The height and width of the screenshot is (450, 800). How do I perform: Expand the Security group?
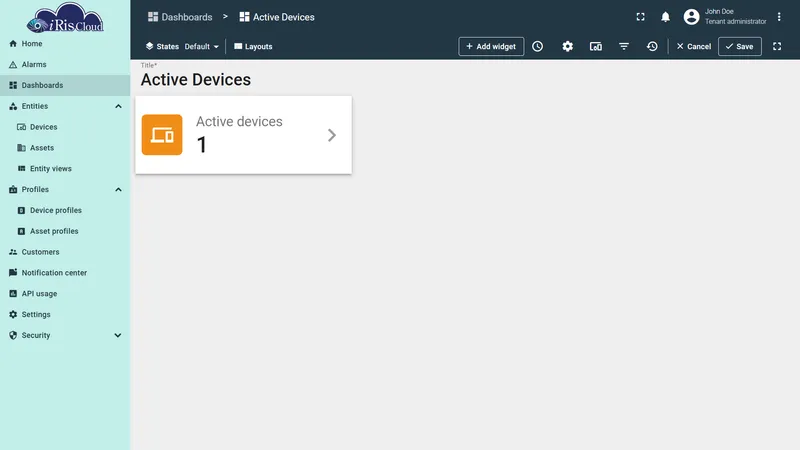pos(118,335)
